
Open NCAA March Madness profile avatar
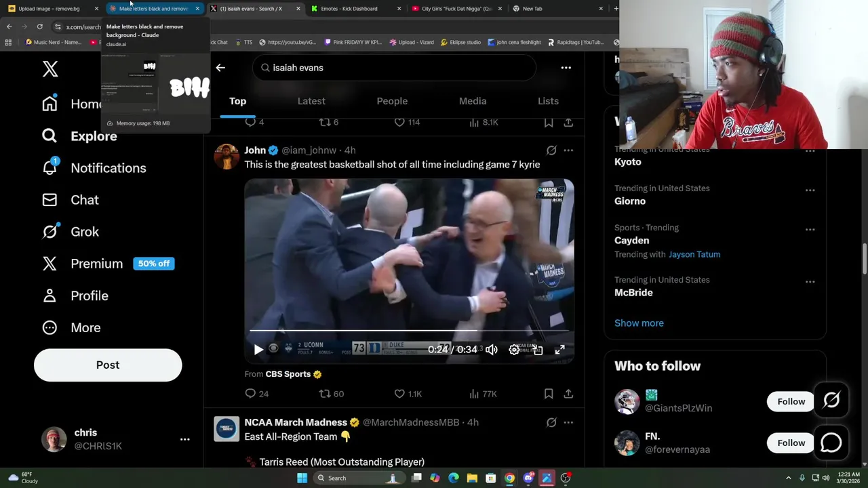click(226, 429)
